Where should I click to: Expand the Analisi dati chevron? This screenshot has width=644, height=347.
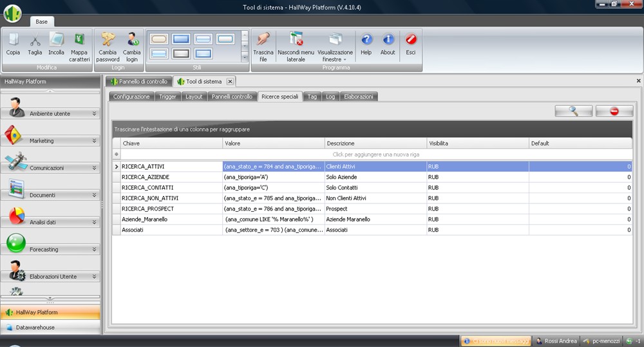point(94,221)
